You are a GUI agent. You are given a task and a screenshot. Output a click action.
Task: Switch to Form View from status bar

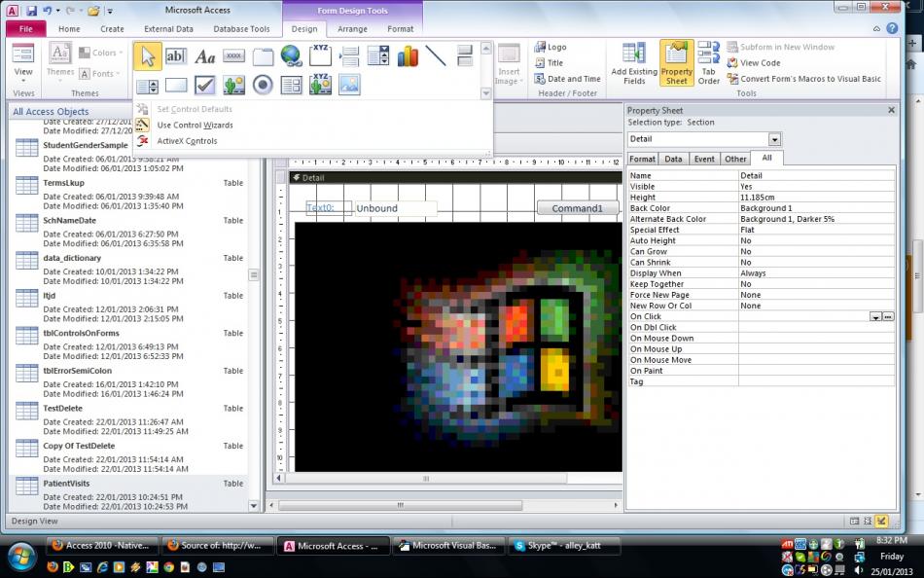854,521
